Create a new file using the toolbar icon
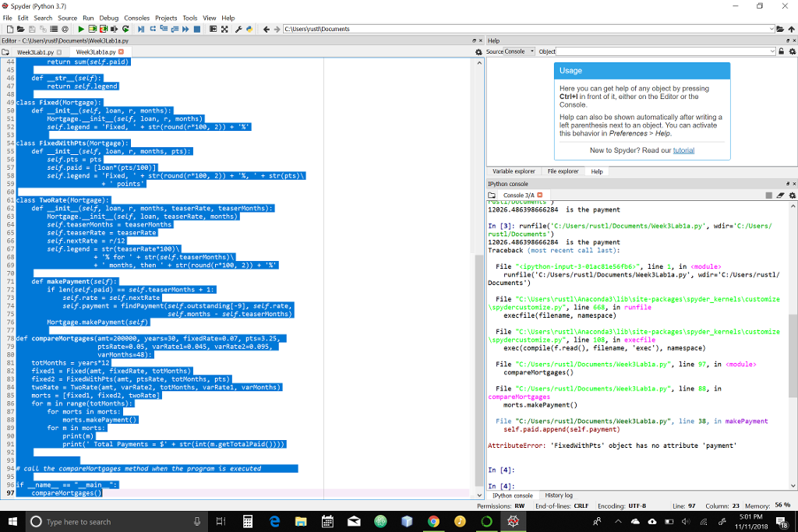This screenshot has width=798, height=532. (x=10, y=29)
